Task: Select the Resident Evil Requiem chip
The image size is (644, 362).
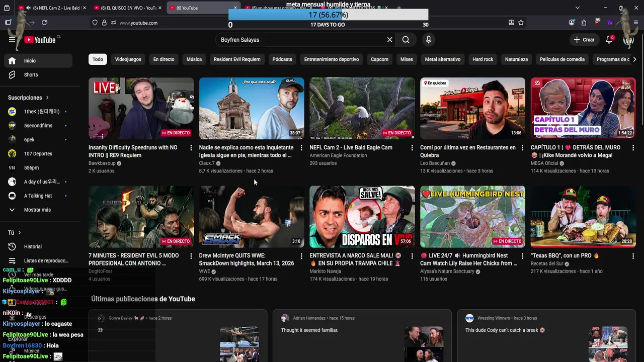Action: (x=237, y=59)
